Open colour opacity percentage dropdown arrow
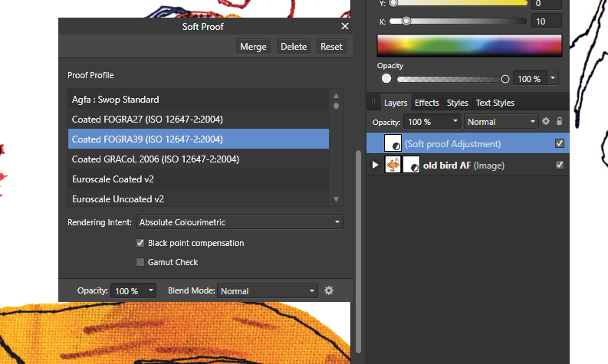 pyautogui.click(x=553, y=78)
